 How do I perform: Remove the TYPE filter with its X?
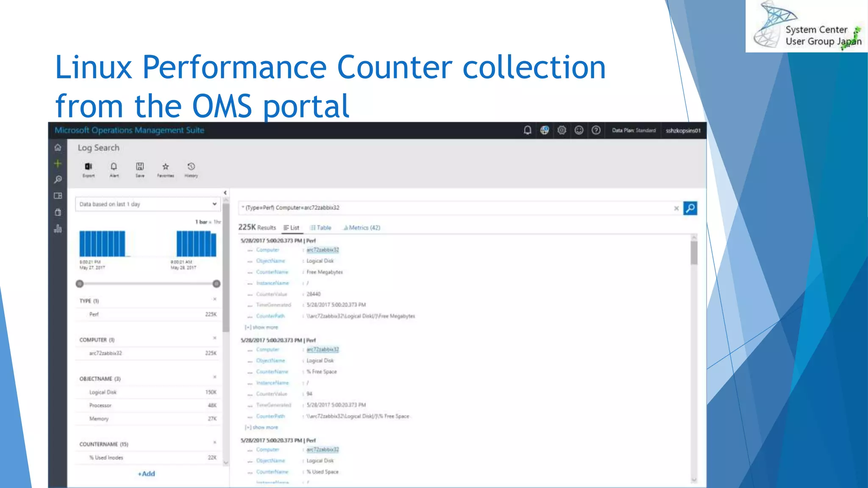214,299
